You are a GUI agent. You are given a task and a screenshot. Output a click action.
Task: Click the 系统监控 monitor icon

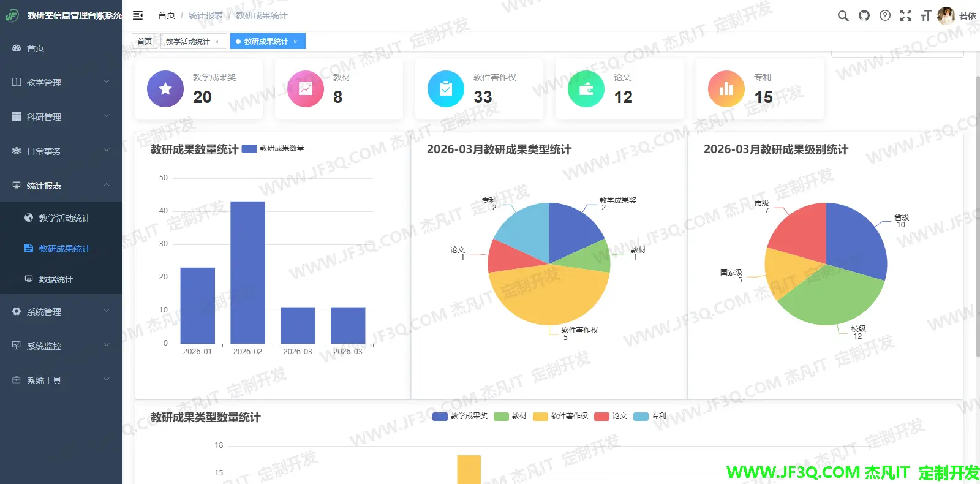[x=17, y=346]
